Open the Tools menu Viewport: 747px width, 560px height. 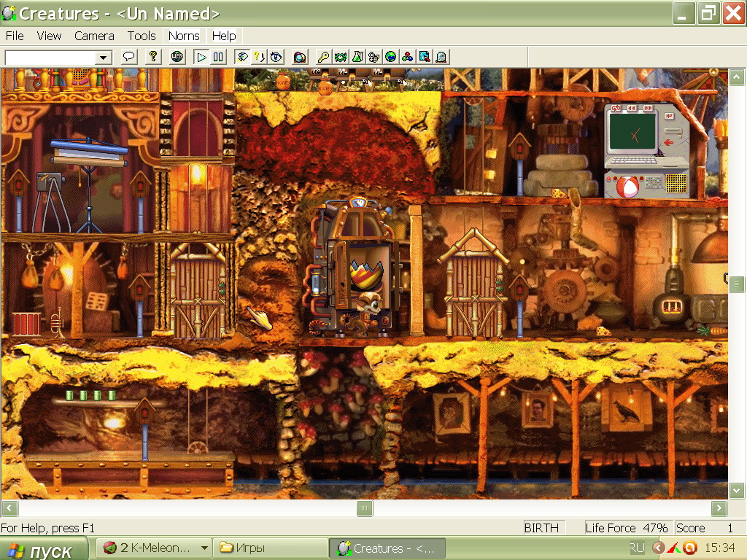pos(142,36)
